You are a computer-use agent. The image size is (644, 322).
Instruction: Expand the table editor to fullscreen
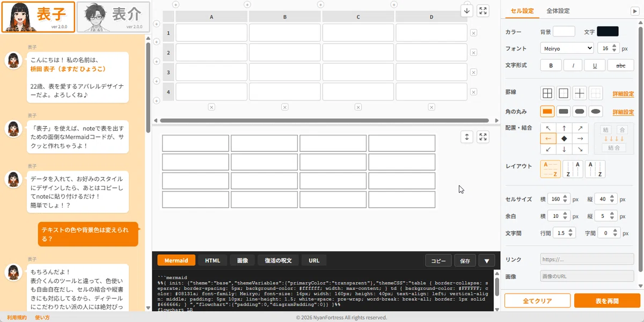point(483,10)
